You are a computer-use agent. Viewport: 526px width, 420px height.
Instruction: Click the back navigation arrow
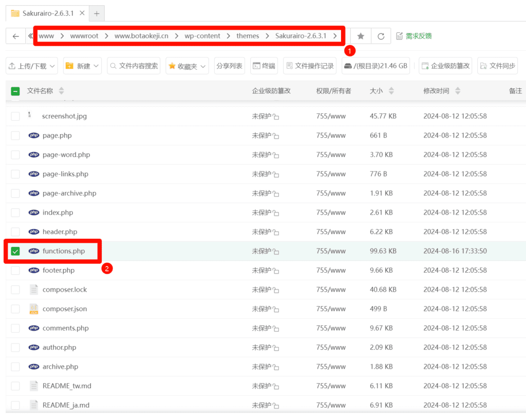(15, 35)
